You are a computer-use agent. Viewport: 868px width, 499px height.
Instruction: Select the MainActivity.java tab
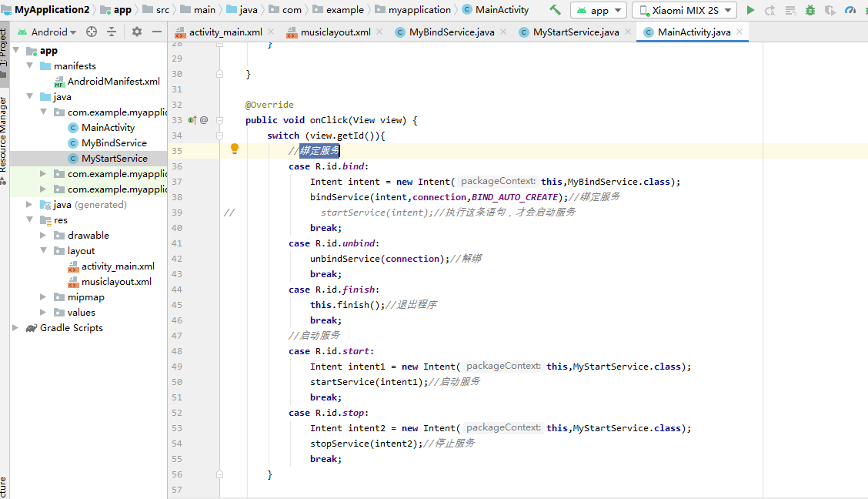coord(693,32)
